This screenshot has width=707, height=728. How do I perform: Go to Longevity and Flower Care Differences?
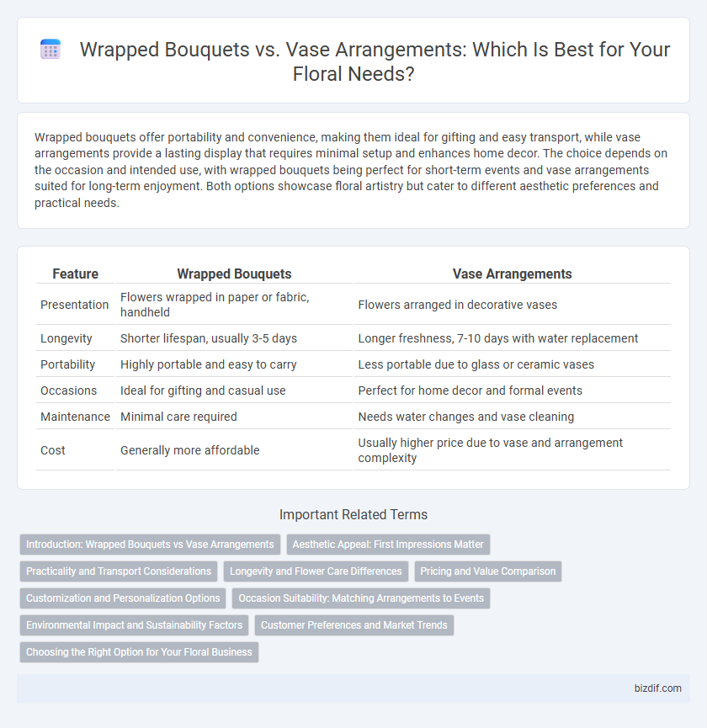point(316,571)
